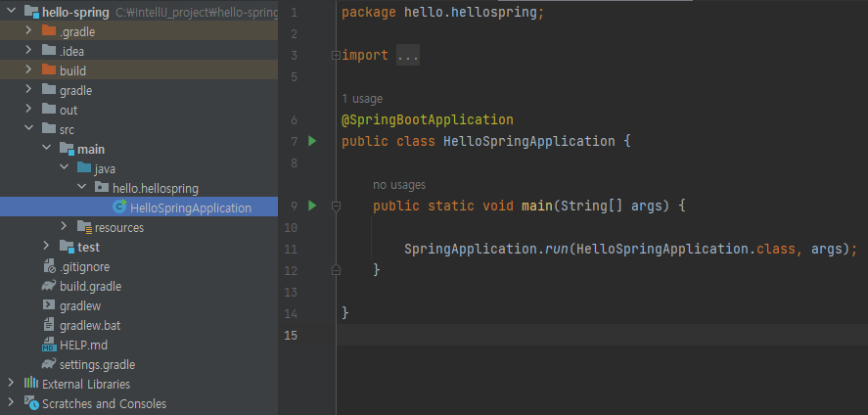Collapse the java folder chevron
The image size is (868, 415).
coord(65,168)
